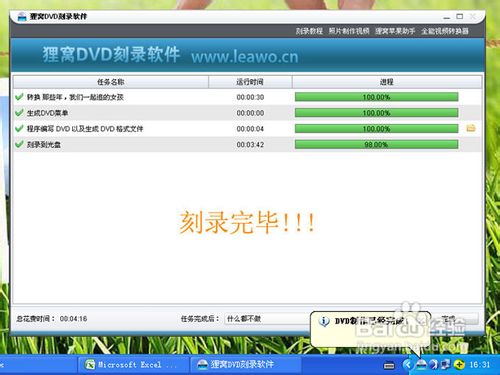Click the keyboard language bar icon on taskbar

point(389,366)
